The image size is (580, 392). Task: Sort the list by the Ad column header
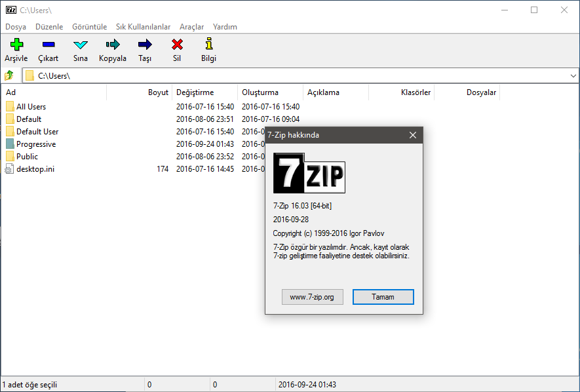coord(54,92)
